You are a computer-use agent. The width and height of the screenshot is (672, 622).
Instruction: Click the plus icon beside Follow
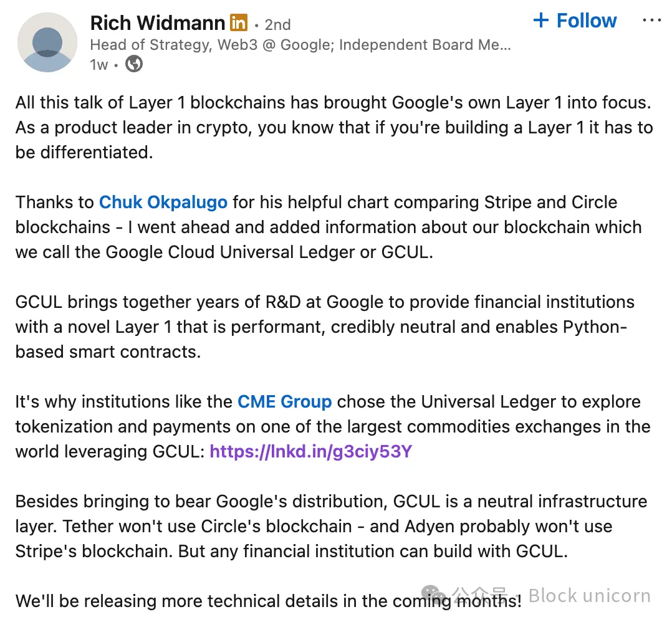pyautogui.click(x=541, y=21)
